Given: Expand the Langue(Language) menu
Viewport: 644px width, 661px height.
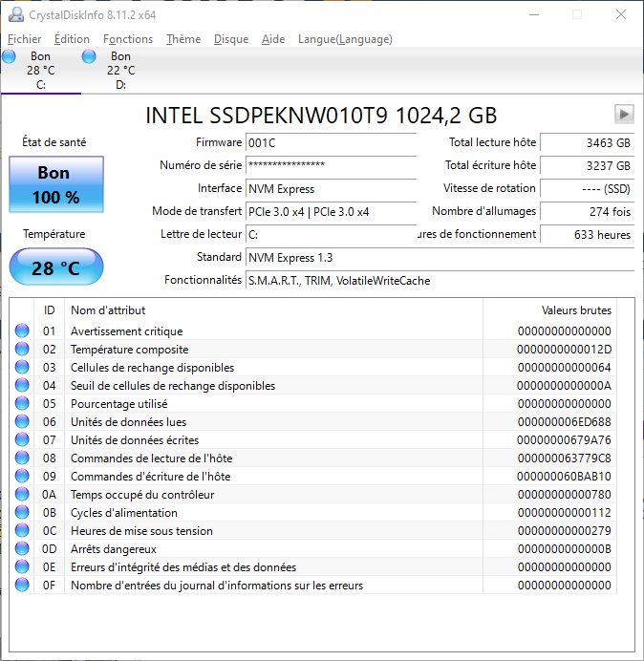Looking at the screenshot, I should (345, 39).
